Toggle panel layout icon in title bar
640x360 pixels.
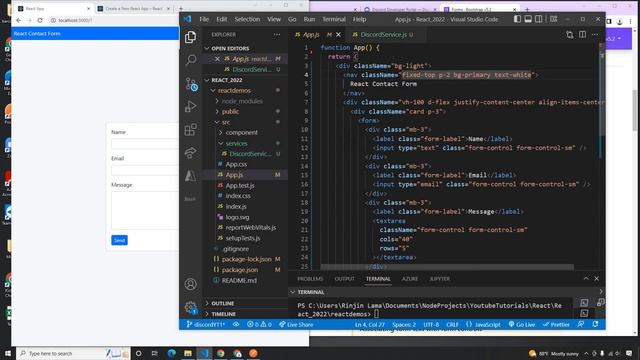pos(528,19)
